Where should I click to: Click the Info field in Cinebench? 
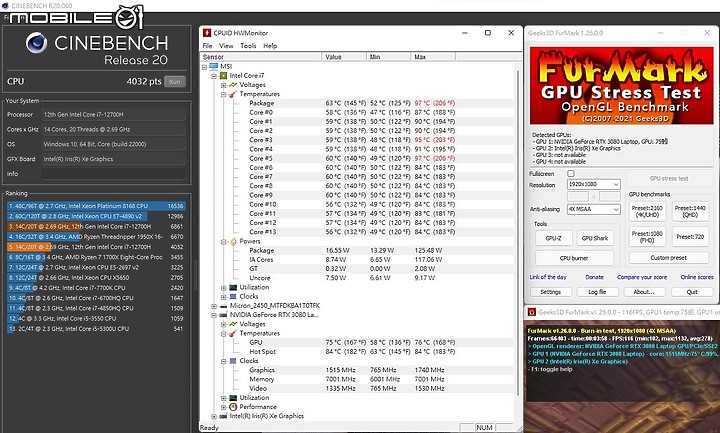[113, 174]
